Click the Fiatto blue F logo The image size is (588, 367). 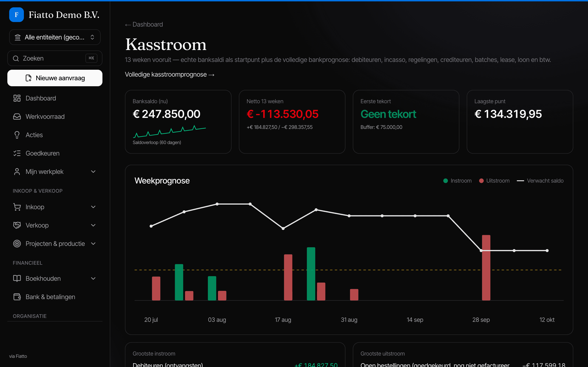click(16, 14)
